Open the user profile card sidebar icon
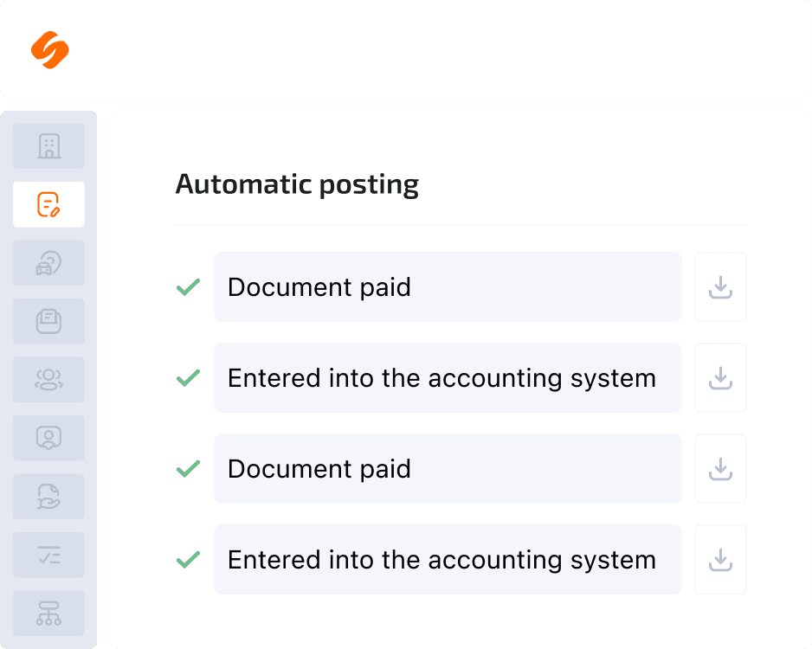This screenshot has width=812, height=649. pyautogui.click(x=48, y=439)
